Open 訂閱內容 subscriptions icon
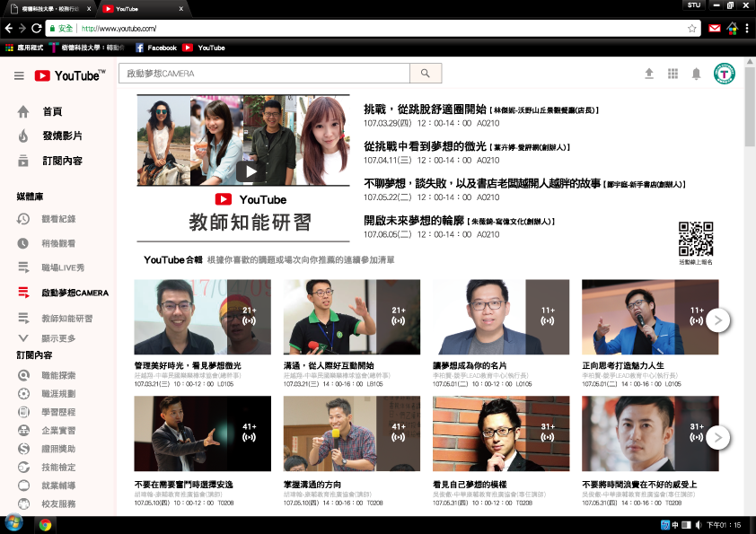Image resolution: width=756 pixels, height=534 pixels. click(23, 161)
